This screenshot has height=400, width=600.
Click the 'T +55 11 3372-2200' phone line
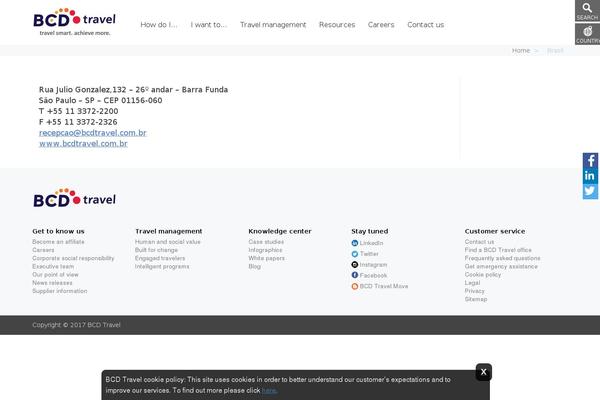pyautogui.click(x=78, y=111)
